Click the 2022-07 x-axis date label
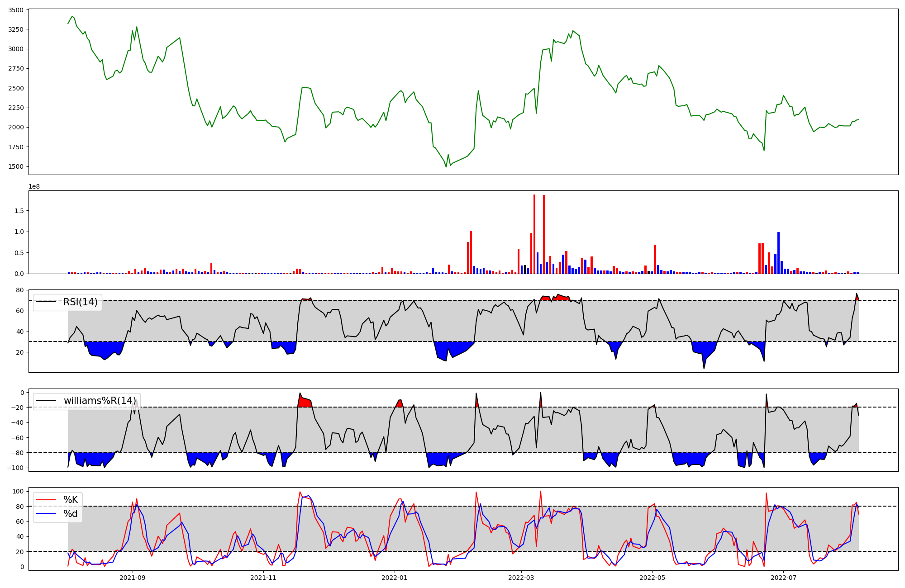 pyautogui.click(x=783, y=578)
